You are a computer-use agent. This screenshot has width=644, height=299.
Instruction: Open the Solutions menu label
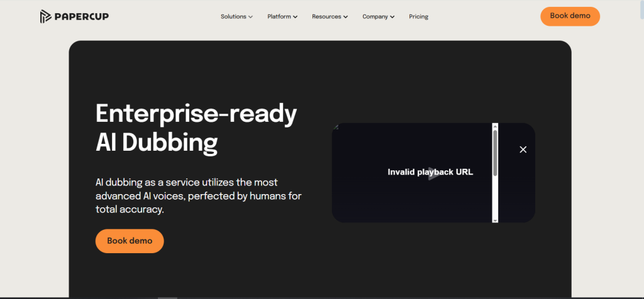coord(233,17)
